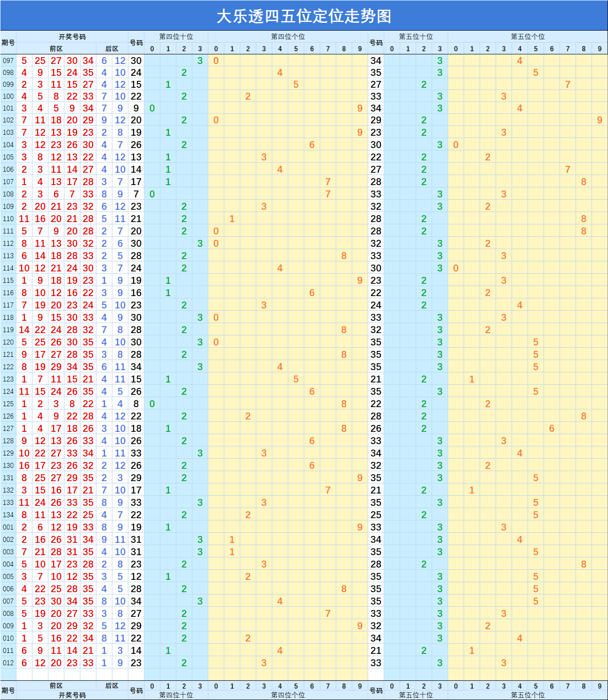Click orange 0 in row 114
Image resolution: width=608 pixels, height=700 pixels.
[456, 268]
